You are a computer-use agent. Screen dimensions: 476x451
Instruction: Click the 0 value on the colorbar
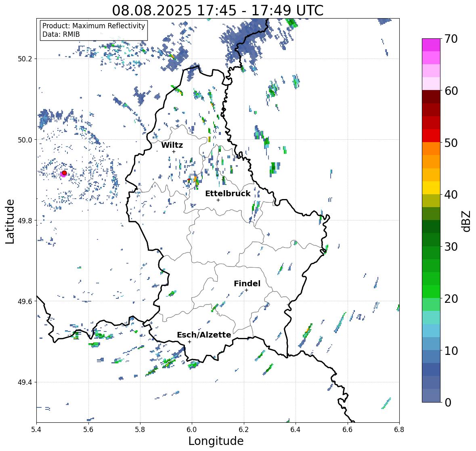coord(448,403)
